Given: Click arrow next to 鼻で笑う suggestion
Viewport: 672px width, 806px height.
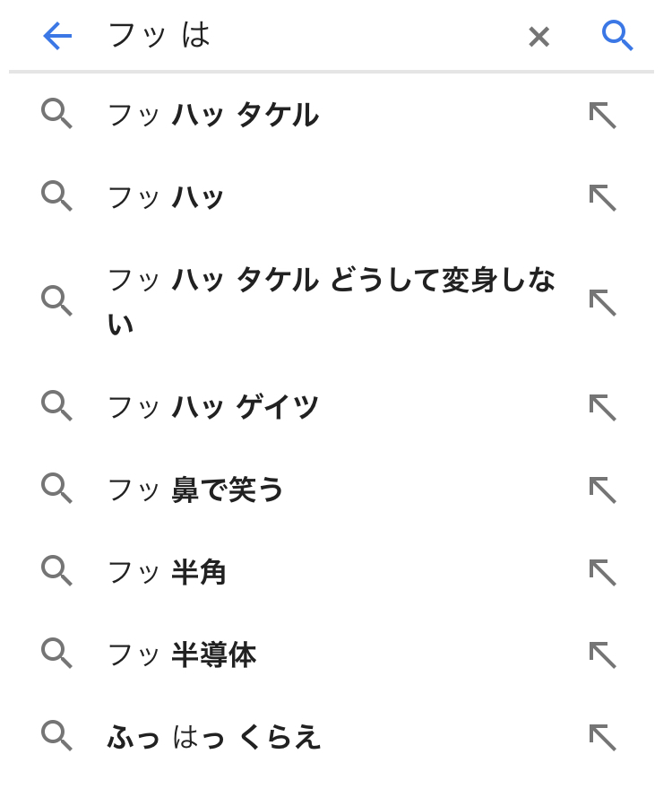Looking at the screenshot, I should (602, 490).
